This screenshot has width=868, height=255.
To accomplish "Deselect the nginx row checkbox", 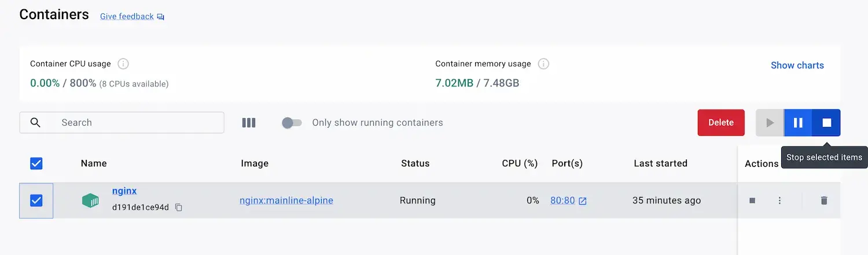I will (36, 201).
